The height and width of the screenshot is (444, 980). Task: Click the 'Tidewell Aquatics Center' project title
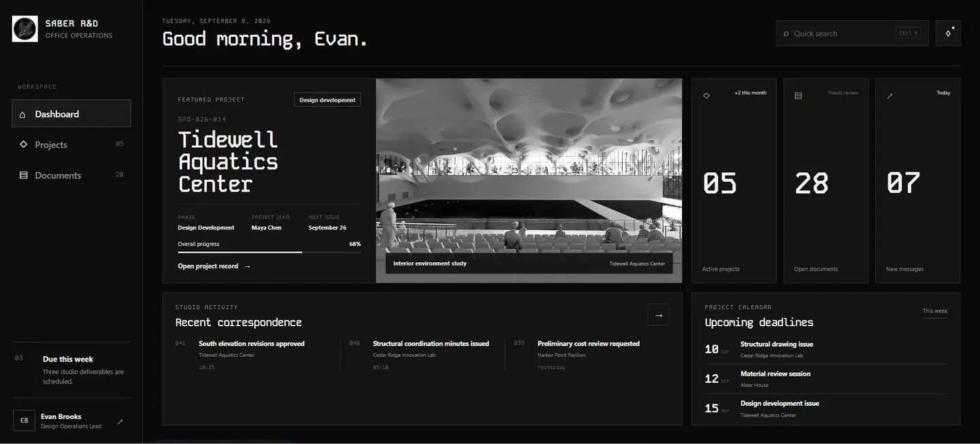229,161
